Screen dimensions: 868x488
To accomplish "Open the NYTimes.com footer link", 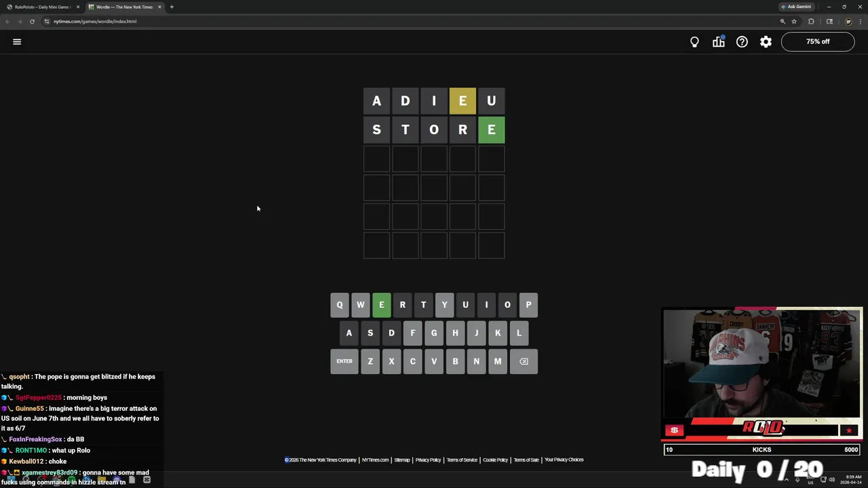I will point(375,460).
